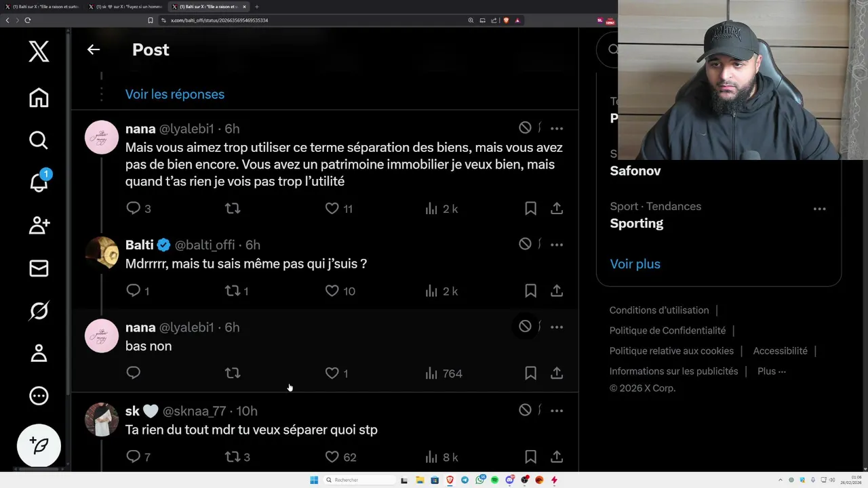Open Spotify from the taskbar
This screenshot has width=868, height=488.
[x=494, y=480]
